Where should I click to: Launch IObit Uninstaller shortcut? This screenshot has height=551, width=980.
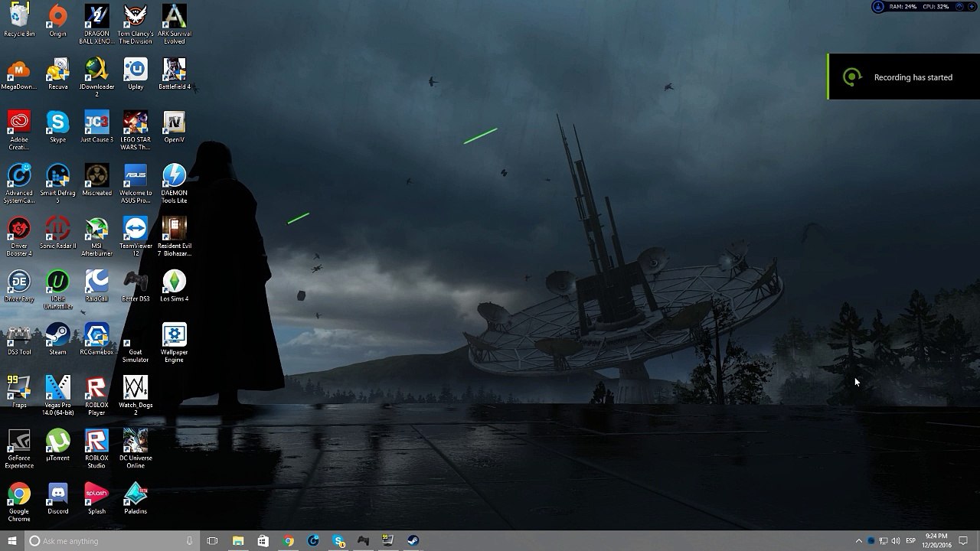57,289
